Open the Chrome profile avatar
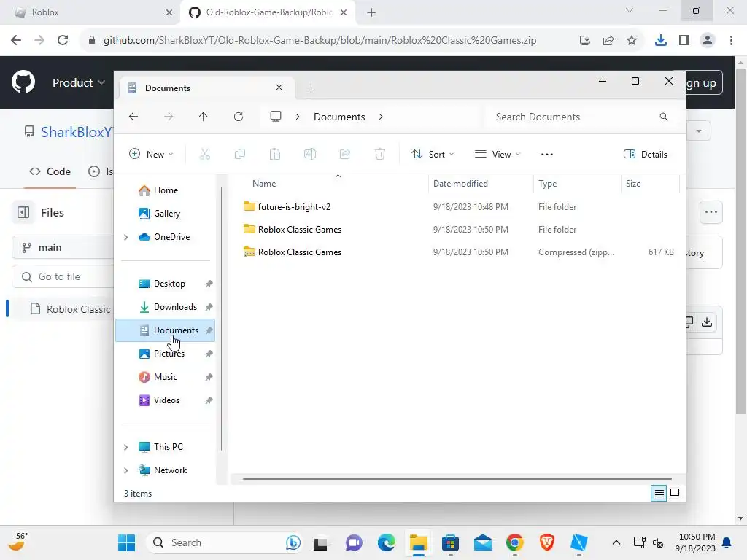The width and height of the screenshot is (747, 560). pos(708,40)
